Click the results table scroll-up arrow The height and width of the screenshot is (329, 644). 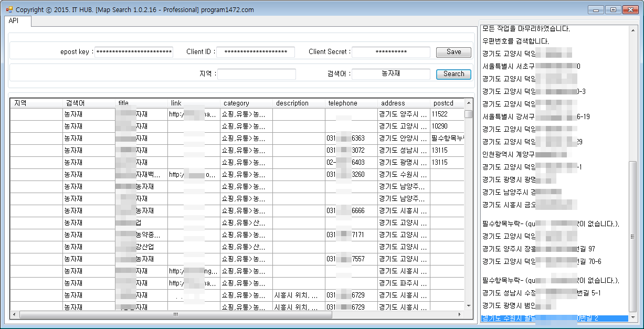point(468,103)
